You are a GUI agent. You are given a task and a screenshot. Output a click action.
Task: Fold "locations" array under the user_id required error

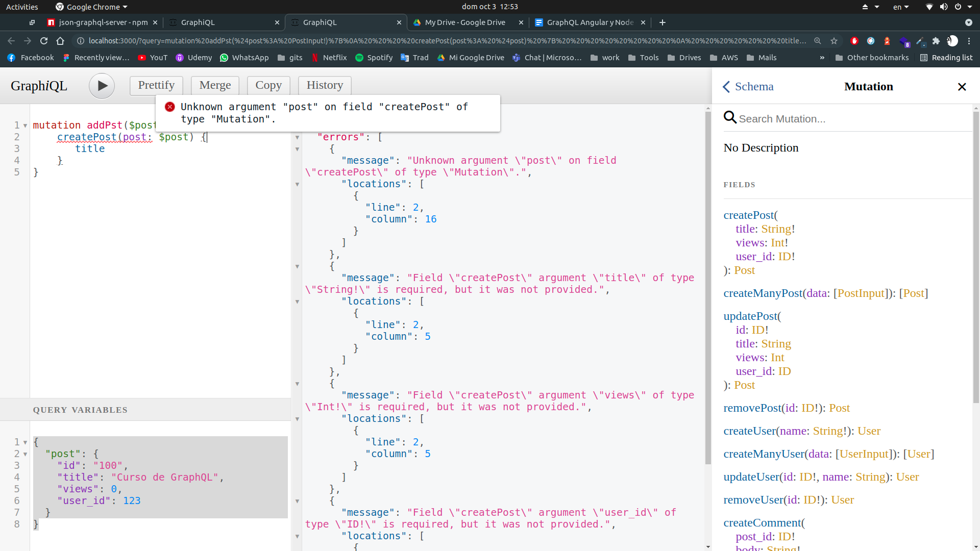tap(297, 536)
